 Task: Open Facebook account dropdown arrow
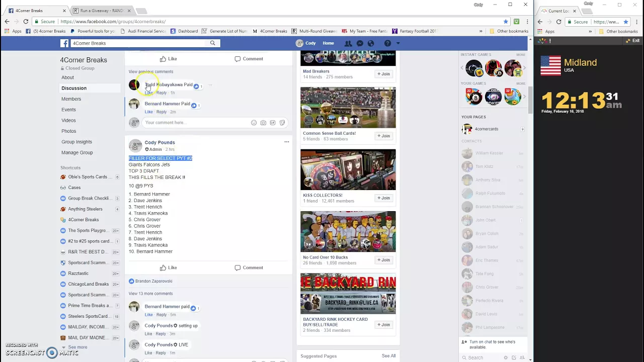398,43
